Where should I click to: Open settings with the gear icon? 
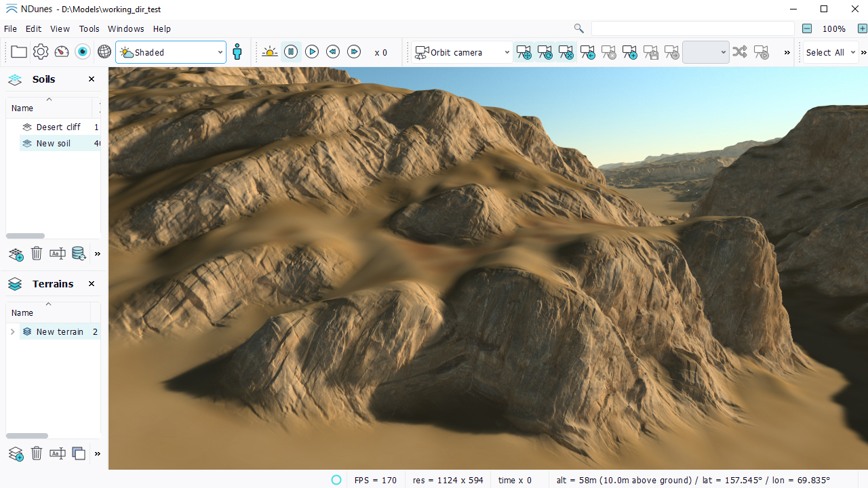pyautogui.click(x=41, y=52)
